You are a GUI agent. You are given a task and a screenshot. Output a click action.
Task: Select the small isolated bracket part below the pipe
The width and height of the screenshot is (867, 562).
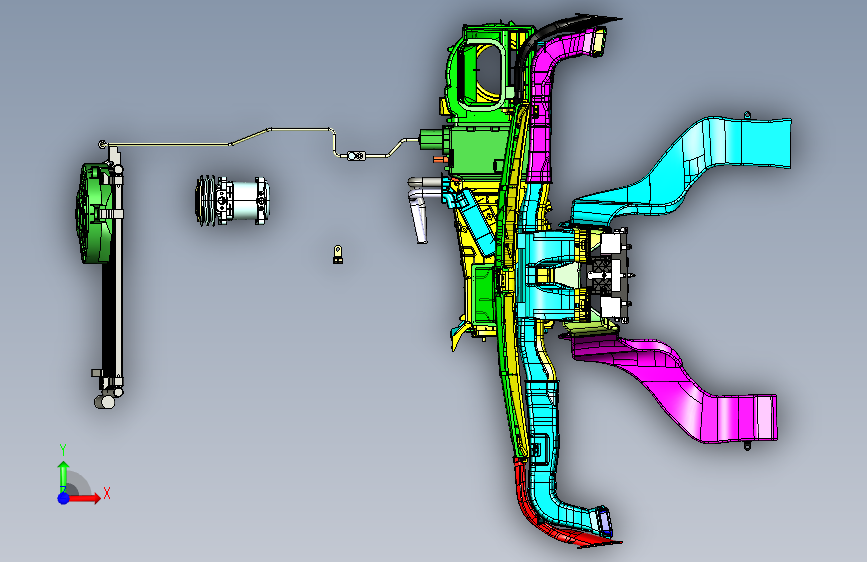[338, 254]
